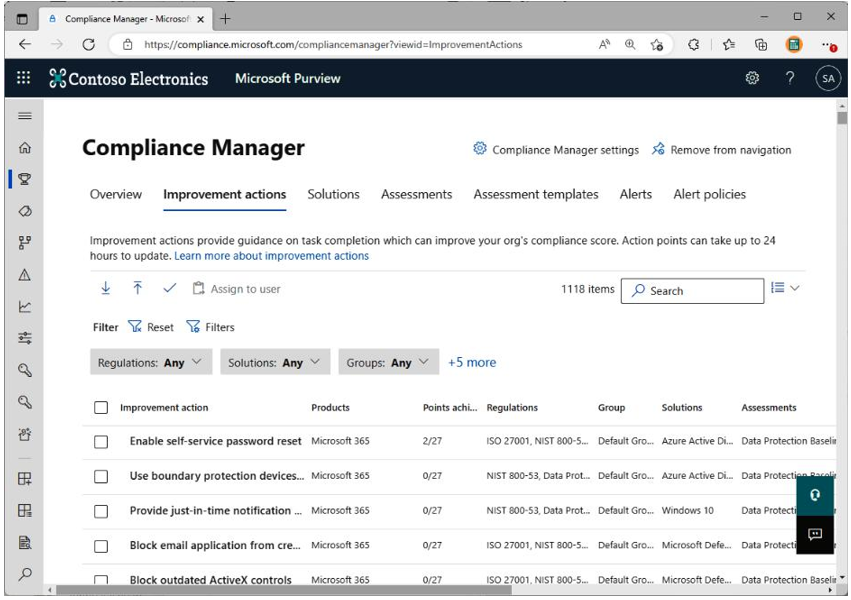The width and height of the screenshot is (851, 600).
Task: Sort by the Points achieved column header
Action: (450, 407)
